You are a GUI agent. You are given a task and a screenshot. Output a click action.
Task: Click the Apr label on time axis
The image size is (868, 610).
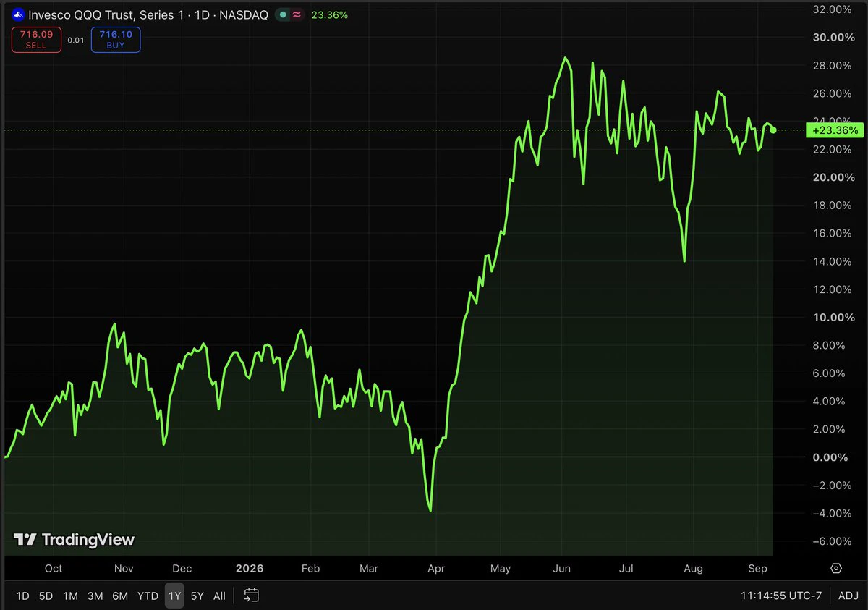click(435, 568)
